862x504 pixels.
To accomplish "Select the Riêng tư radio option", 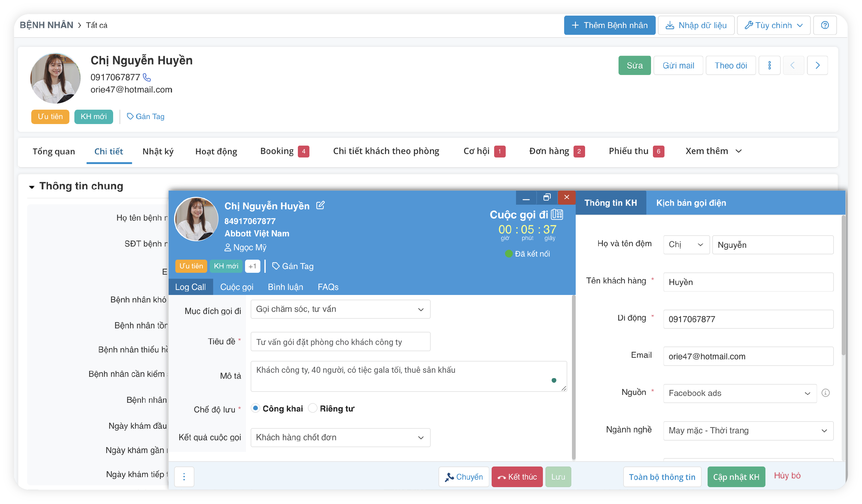I will [313, 408].
